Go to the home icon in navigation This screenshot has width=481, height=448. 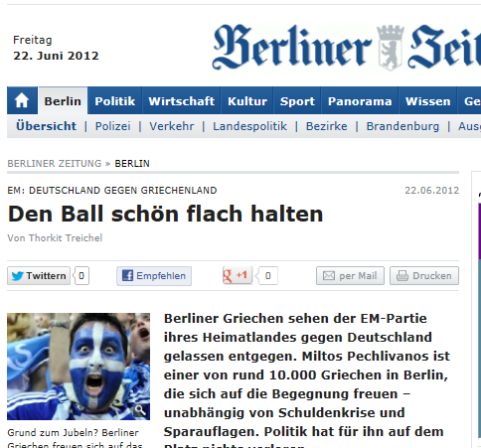[x=22, y=100]
